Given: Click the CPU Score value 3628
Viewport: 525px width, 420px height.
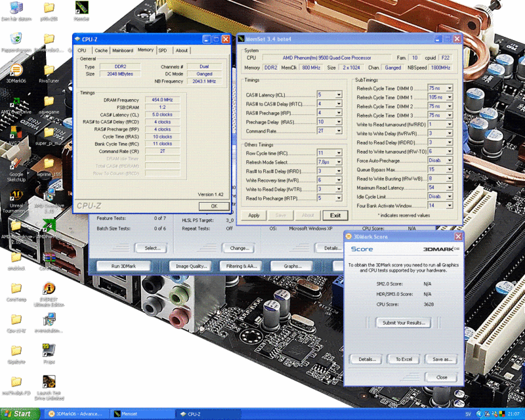Looking at the screenshot, I should tap(429, 304).
